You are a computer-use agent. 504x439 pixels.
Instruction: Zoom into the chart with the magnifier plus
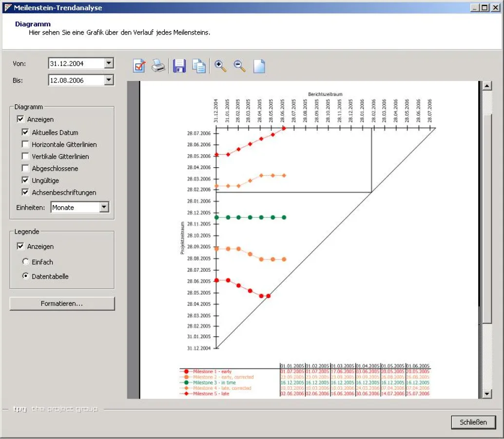coord(220,66)
